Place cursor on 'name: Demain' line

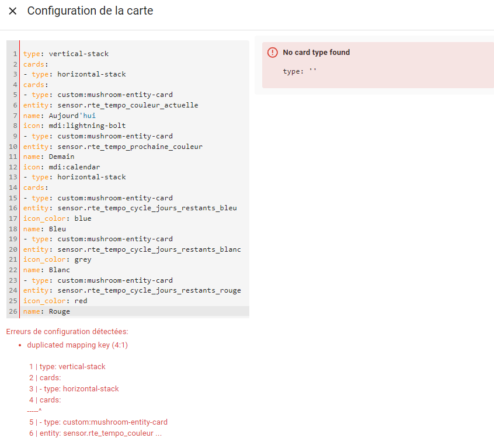48,157
